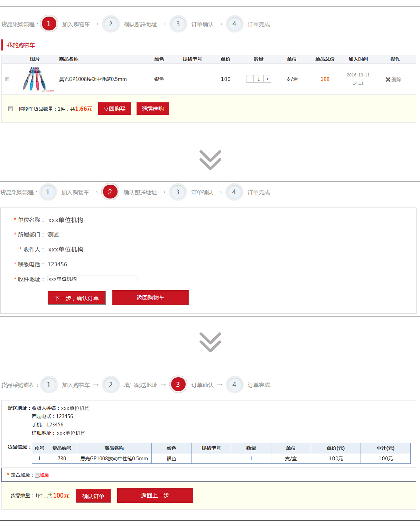Click the pen product thumbnail image
The height and width of the screenshot is (526, 420).
[35, 79]
